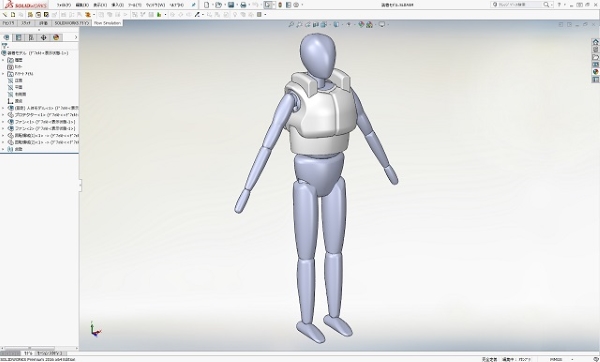Select the SOLIDWORKS アドイン ribbon tab
Viewport: 600px width, 362px height.
(72, 23)
